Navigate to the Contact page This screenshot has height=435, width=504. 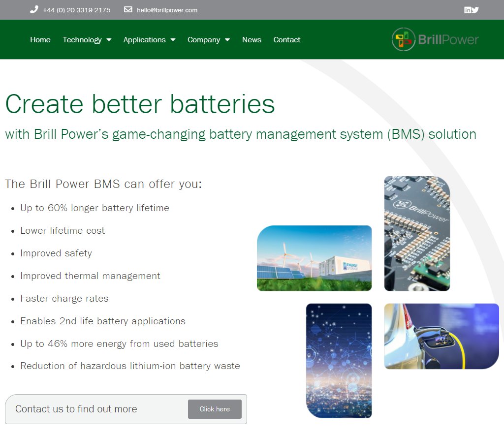click(x=287, y=40)
